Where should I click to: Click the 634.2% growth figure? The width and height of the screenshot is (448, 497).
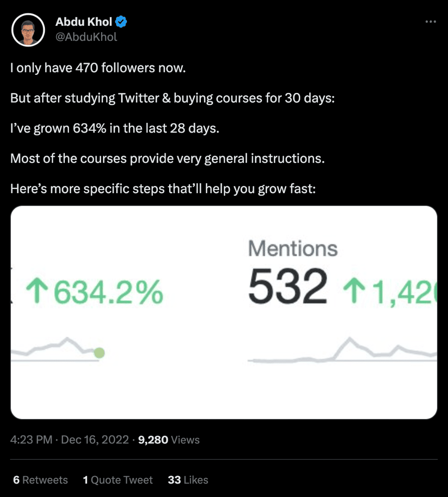pos(109,292)
